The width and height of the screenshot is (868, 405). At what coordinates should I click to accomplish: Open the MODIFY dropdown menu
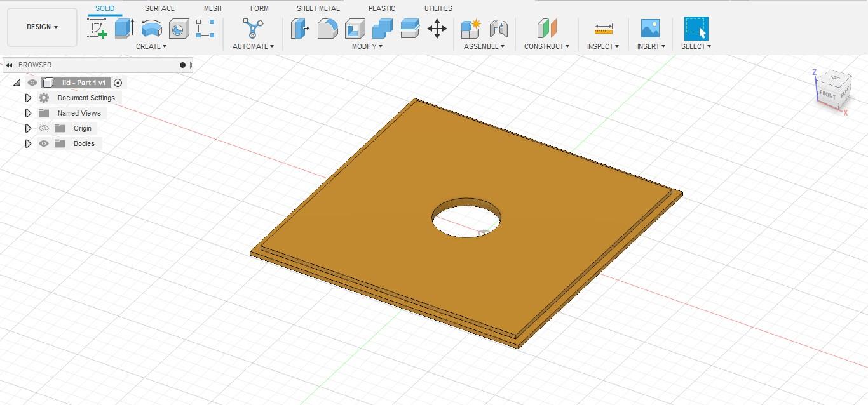tap(367, 46)
